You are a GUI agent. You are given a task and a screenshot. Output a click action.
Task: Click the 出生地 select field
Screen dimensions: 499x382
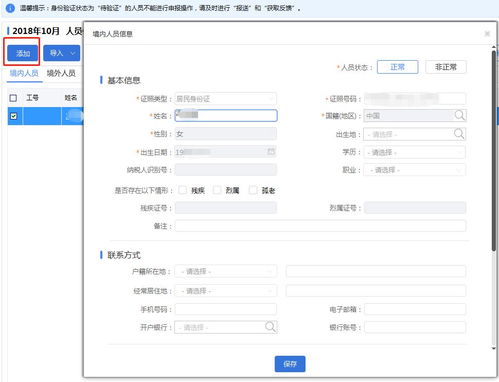point(415,134)
